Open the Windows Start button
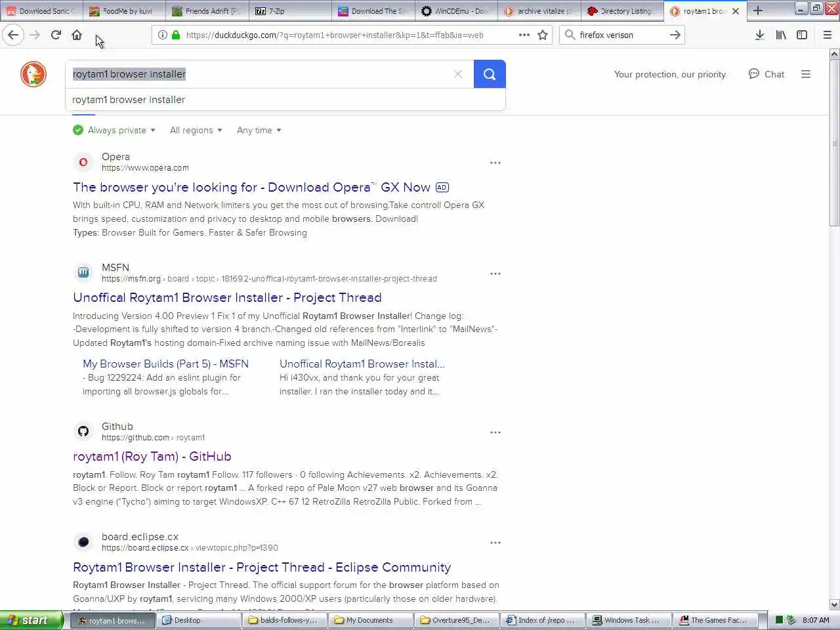 pos(32,620)
